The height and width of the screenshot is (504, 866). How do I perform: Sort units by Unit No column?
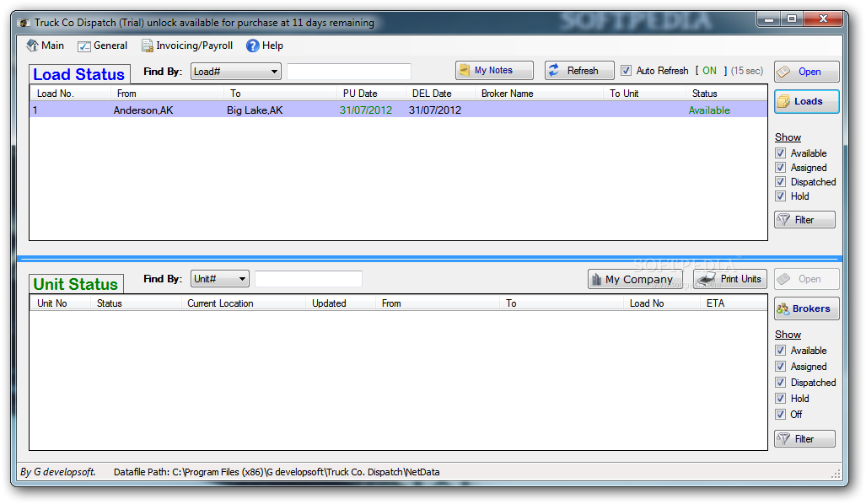click(60, 303)
